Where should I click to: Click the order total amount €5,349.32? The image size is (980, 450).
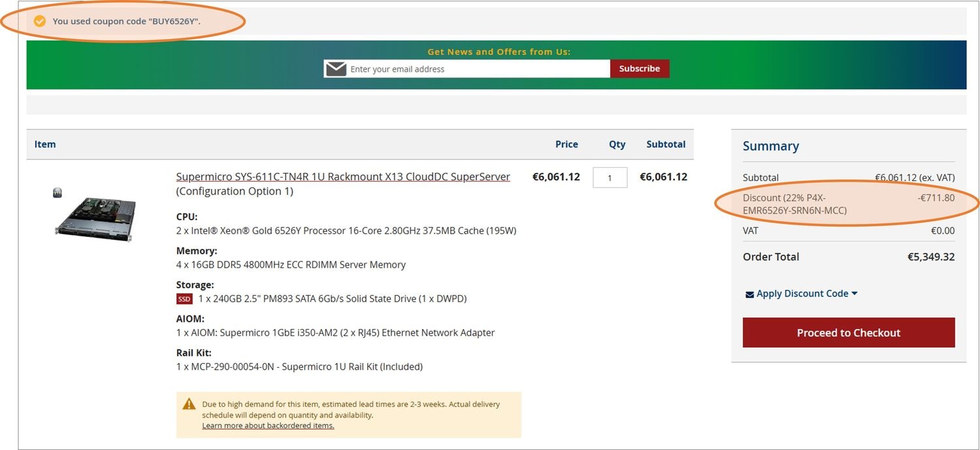931,257
